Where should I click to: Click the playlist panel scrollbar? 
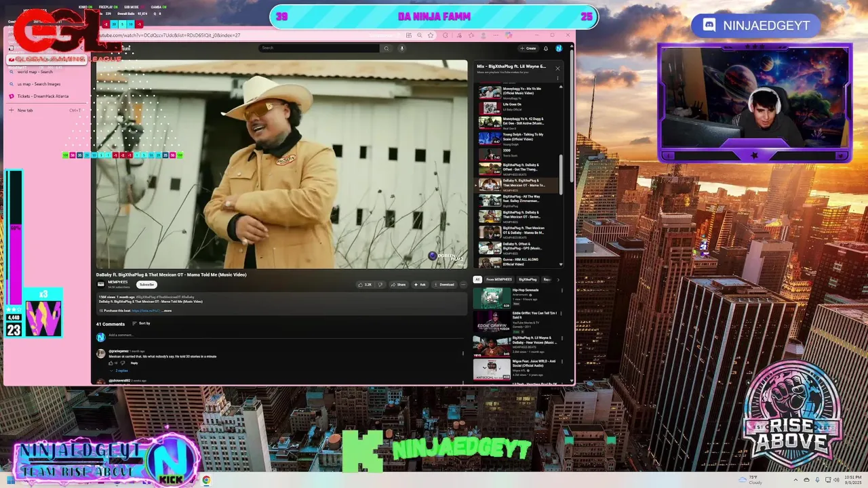(561, 175)
